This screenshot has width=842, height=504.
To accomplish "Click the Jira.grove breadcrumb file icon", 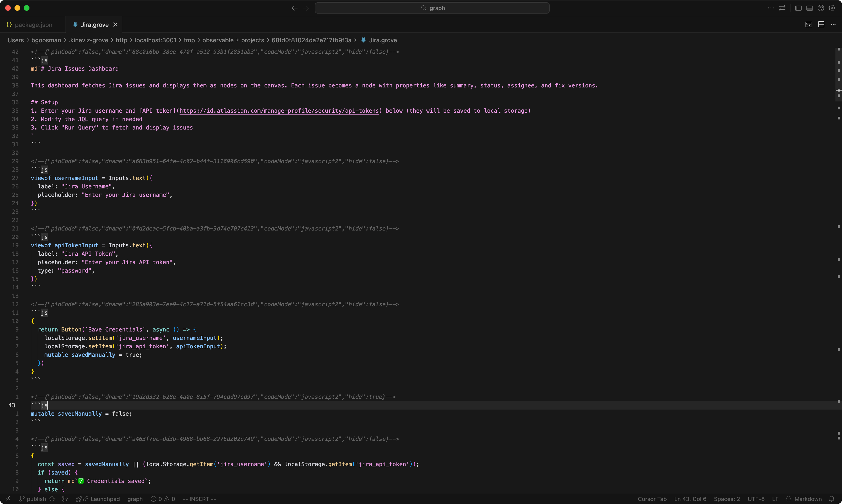I will click(x=363, y=40).
